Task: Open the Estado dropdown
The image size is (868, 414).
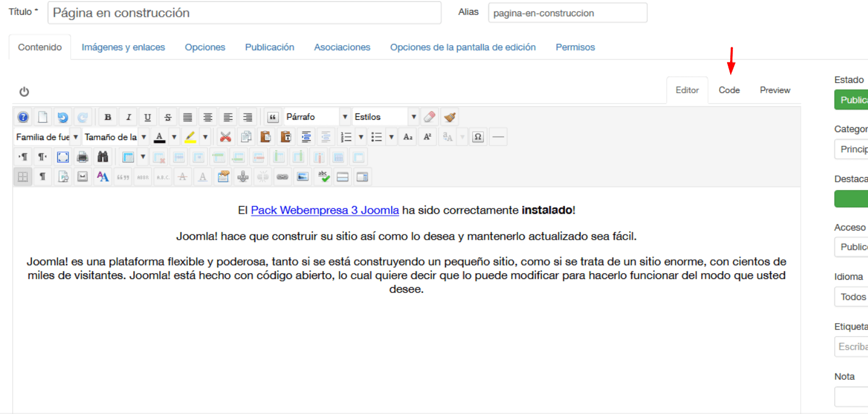Action: pos(851,100)
